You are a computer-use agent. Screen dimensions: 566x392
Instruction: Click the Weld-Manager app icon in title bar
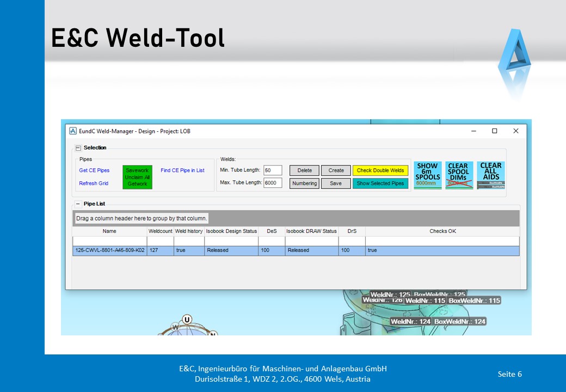(73, 131)
